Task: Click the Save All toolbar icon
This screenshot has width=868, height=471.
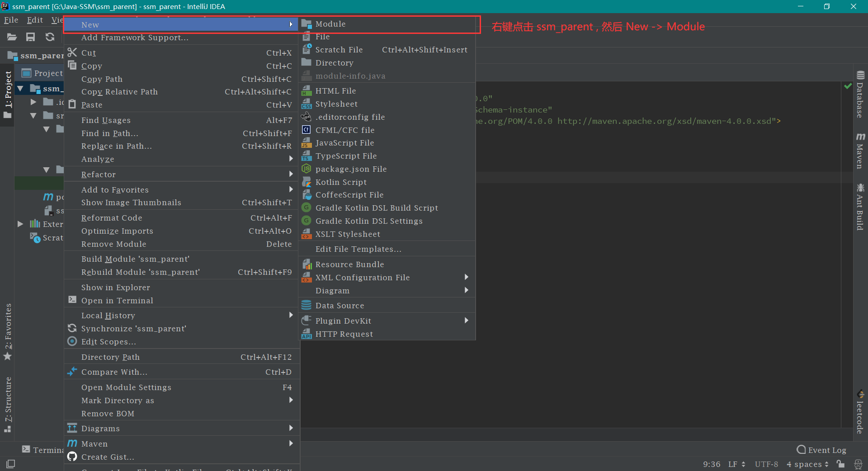Action: pyautogui.click(x=30, y=37)
